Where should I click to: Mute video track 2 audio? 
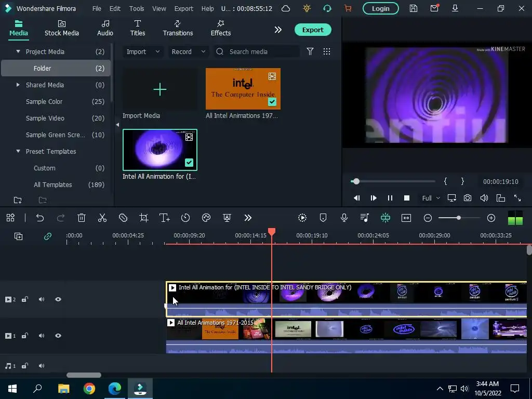42,299
